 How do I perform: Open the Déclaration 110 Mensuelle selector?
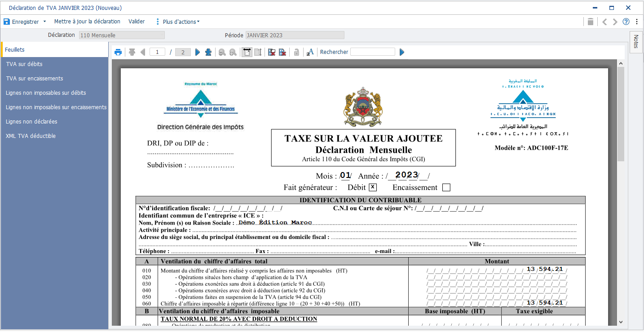pos(121,35)
